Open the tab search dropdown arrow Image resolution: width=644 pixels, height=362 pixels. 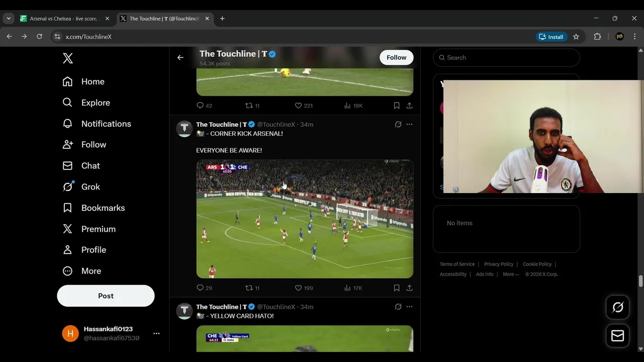pos(9,19)
